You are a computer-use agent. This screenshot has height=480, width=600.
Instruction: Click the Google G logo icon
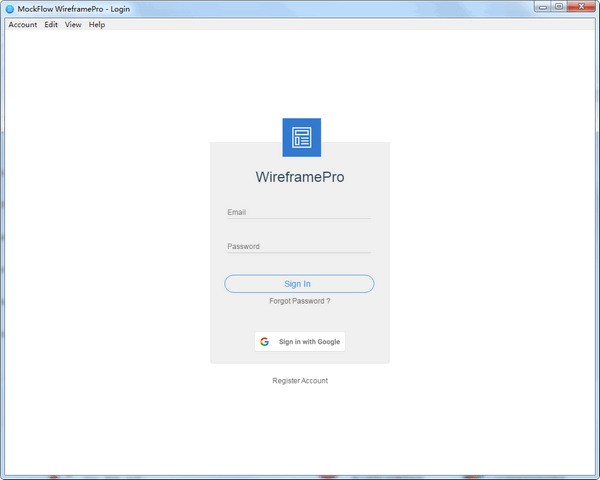264,341
